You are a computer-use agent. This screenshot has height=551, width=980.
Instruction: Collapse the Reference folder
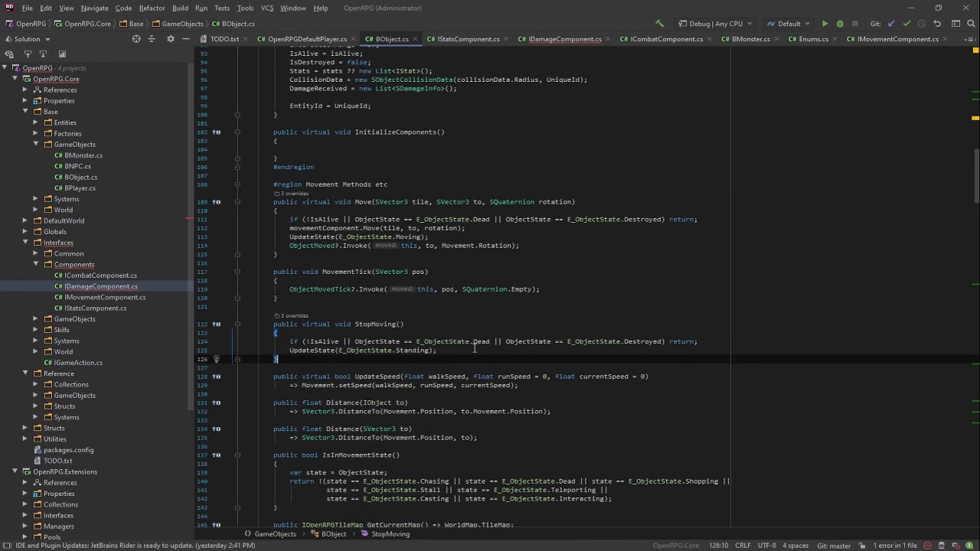click(x=24, y=373)
